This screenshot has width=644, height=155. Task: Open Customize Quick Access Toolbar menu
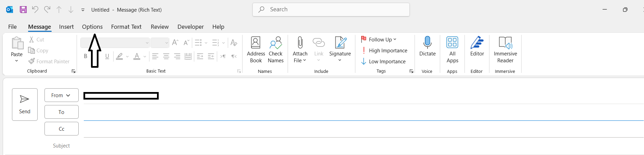[x=83, y=10]
